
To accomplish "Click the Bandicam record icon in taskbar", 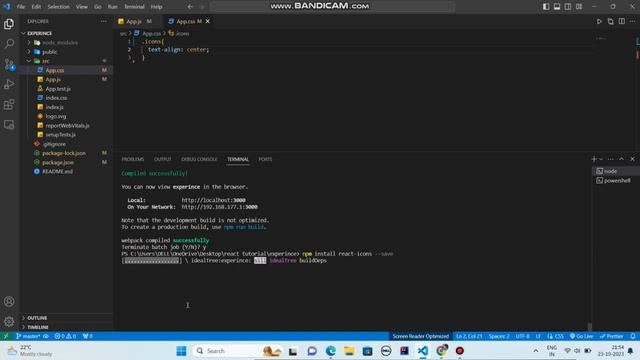I will [460, 351].
